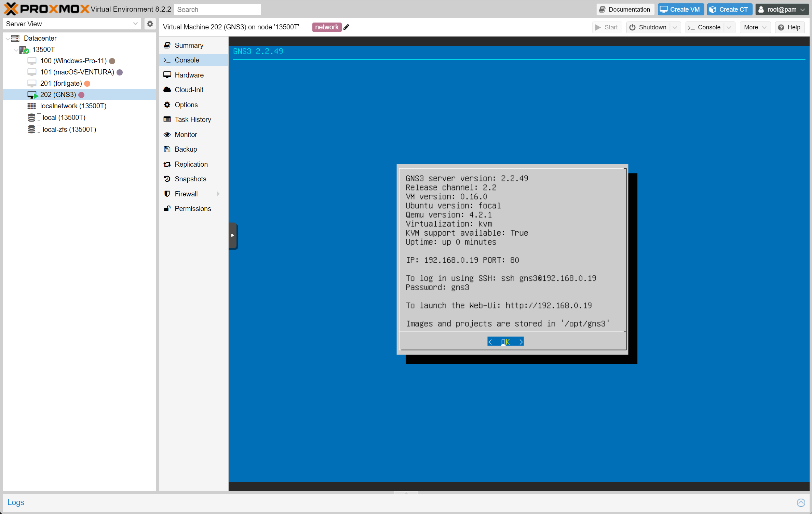Open the More actions dropdown
The image size is (812, 514).
pyautogui.click(x=755, y=27)
